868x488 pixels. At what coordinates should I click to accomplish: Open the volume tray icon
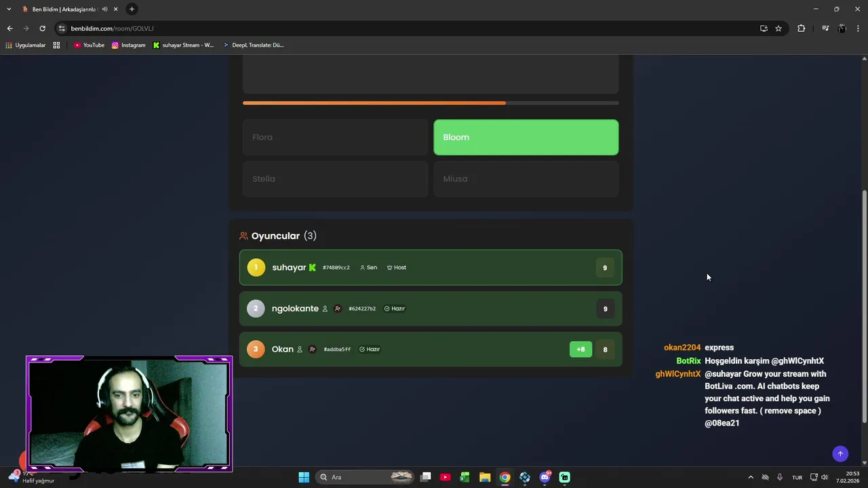[x=825, y=477]
